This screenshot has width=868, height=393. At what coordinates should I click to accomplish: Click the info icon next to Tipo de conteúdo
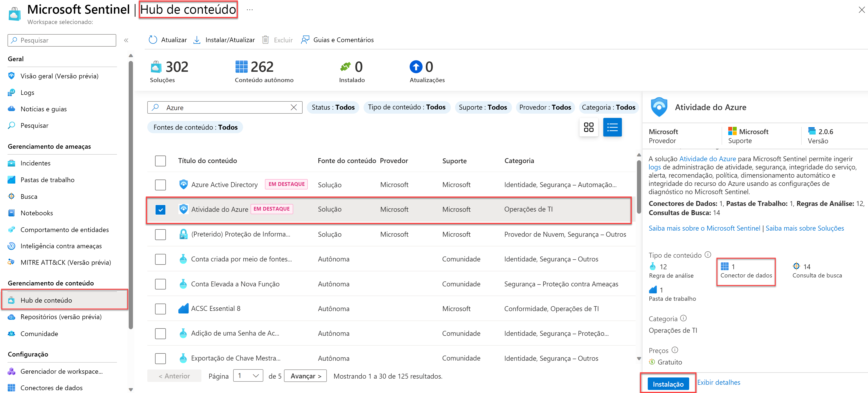pyautogui.click(x=708, y=254)
